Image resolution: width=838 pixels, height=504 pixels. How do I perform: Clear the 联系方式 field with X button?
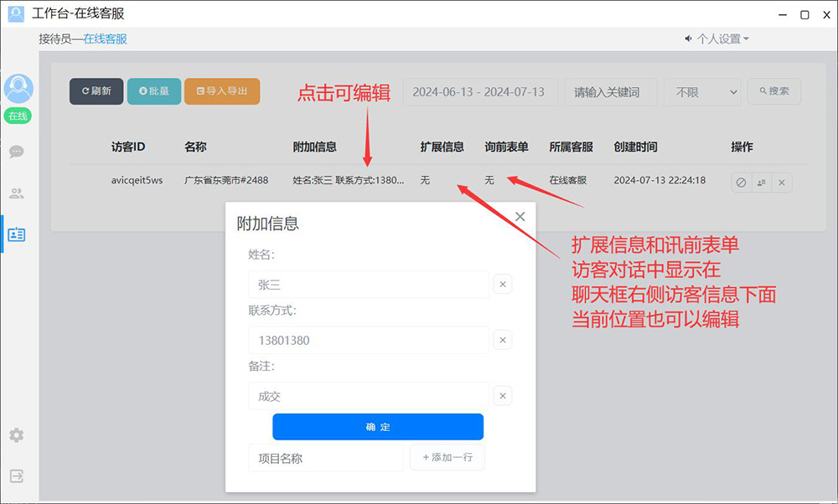click(503, 340)
